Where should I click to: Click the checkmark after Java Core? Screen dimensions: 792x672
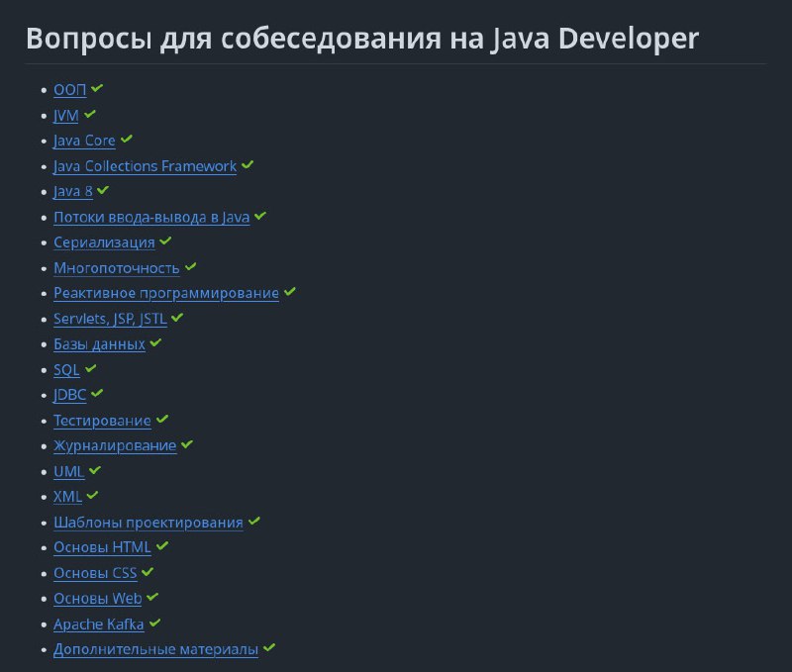127,139
